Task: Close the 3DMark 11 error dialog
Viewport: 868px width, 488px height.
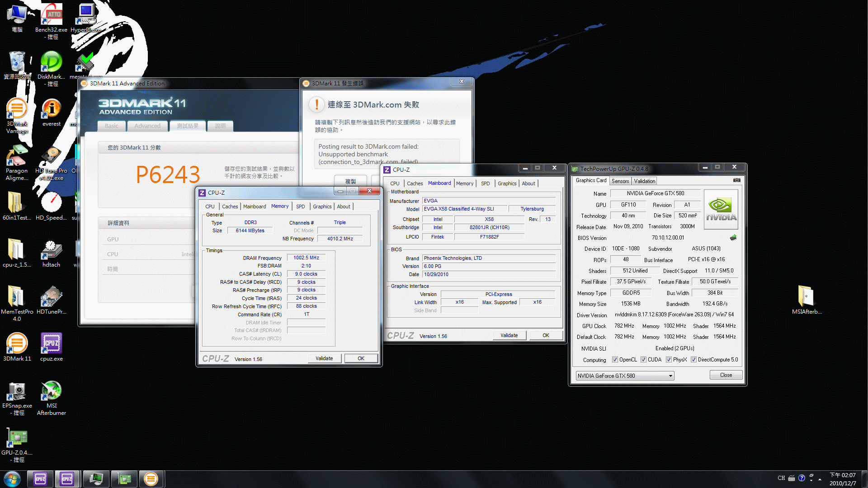Action: [462, 82]
